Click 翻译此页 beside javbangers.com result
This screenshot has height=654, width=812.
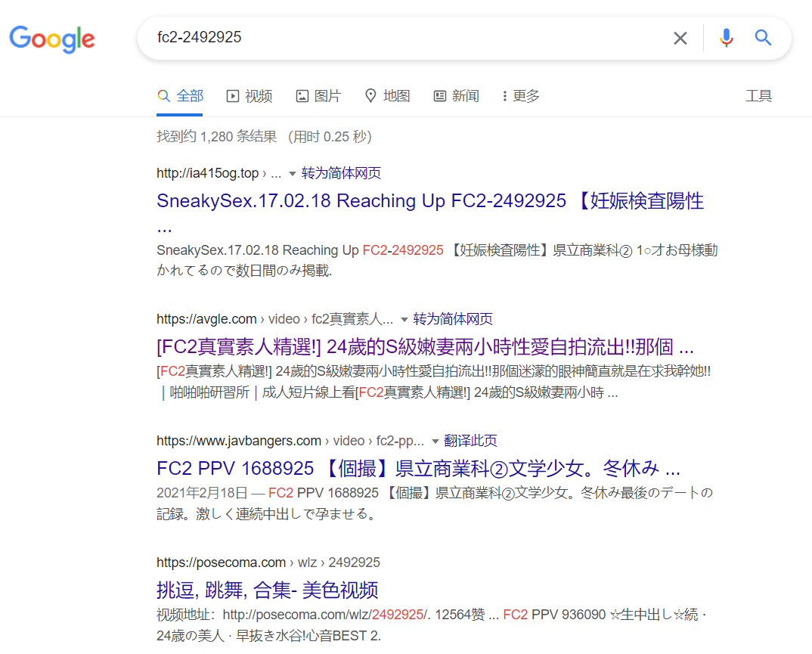point(470,441)
